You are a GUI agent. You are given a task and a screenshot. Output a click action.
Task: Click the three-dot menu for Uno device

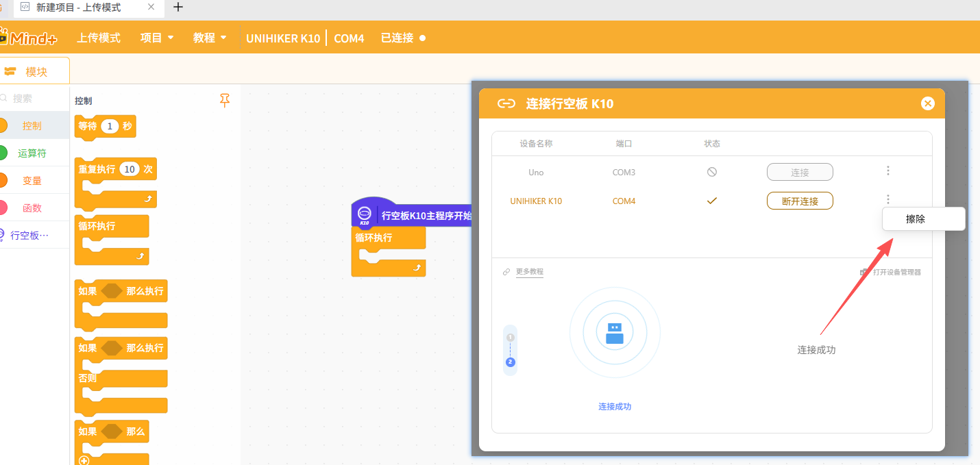click(x=887, y=171)
